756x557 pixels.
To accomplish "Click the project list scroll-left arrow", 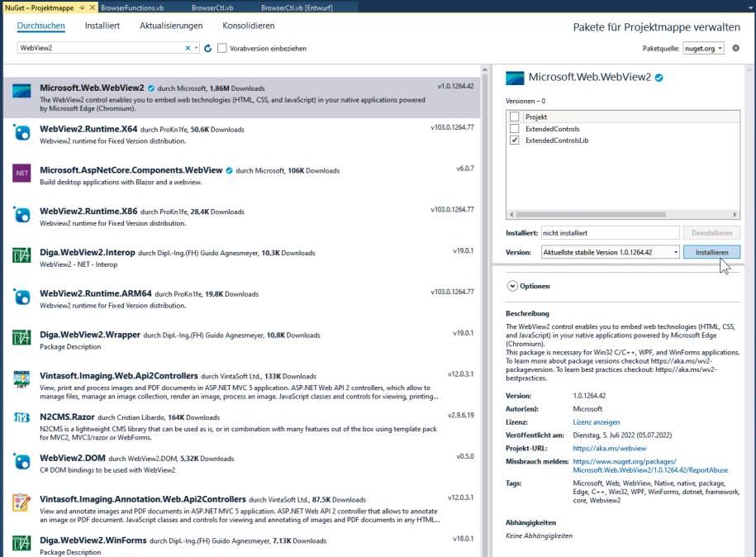I will (x=511, y=215).
